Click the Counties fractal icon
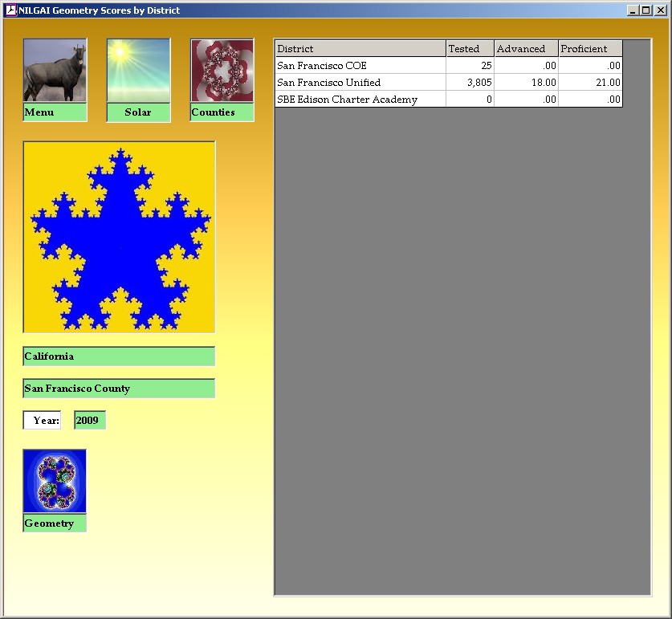 click(x=222, y=71)
